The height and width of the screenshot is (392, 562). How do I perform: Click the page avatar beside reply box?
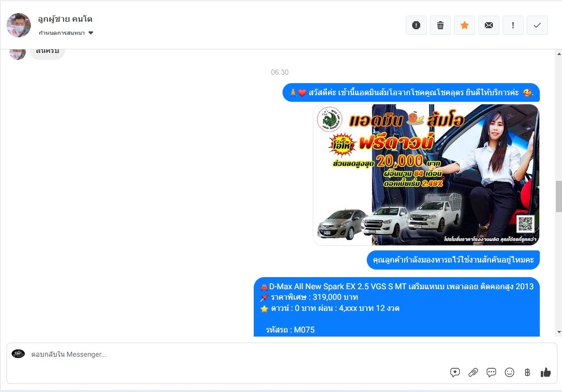(18, 354)
